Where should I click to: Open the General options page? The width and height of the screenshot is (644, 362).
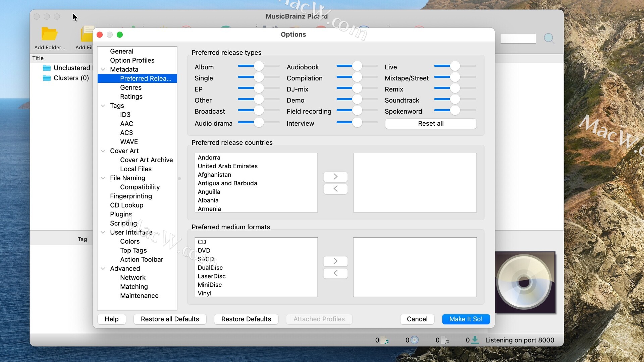(121, 51)
